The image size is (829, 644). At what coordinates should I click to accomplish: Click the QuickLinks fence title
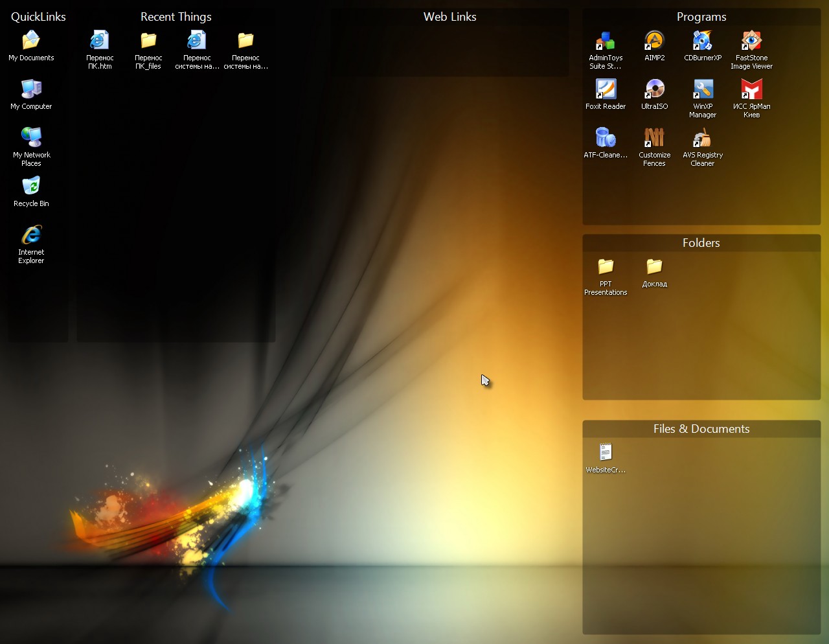(38, 17)
